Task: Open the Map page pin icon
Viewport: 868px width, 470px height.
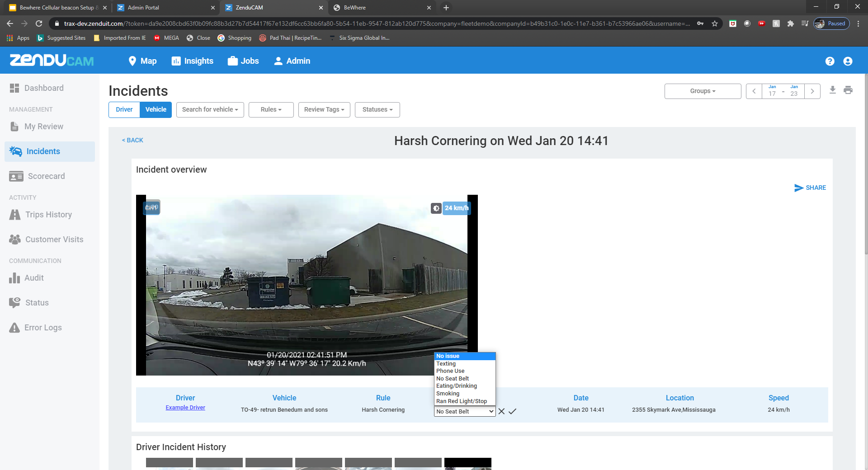Action: coord(132,61)
